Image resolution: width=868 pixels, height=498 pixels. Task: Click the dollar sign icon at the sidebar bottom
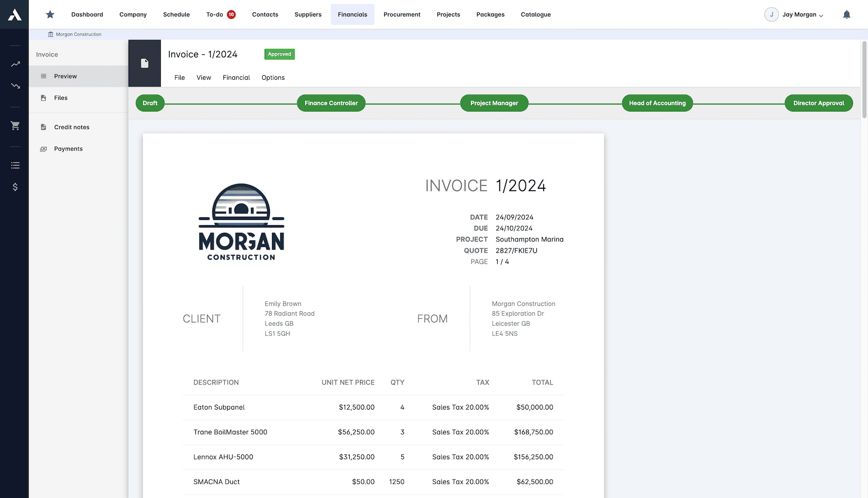click(15, 187)
